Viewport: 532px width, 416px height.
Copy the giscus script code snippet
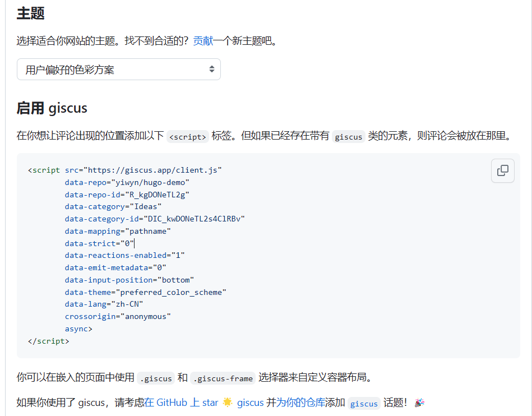pyautogui.click(x=502, y=170)
